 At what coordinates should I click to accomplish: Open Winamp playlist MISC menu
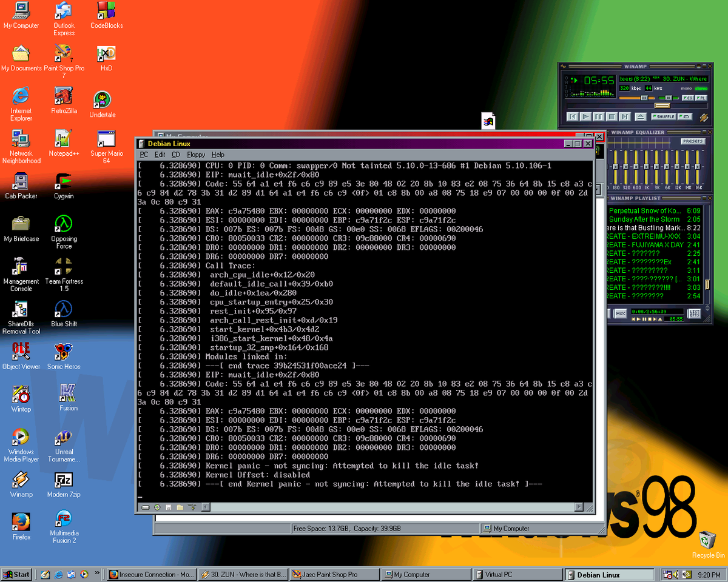tap(620, 313)
